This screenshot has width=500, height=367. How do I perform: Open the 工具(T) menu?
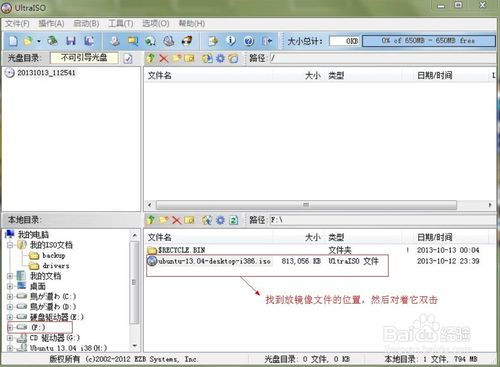click(x=120, y=24)
